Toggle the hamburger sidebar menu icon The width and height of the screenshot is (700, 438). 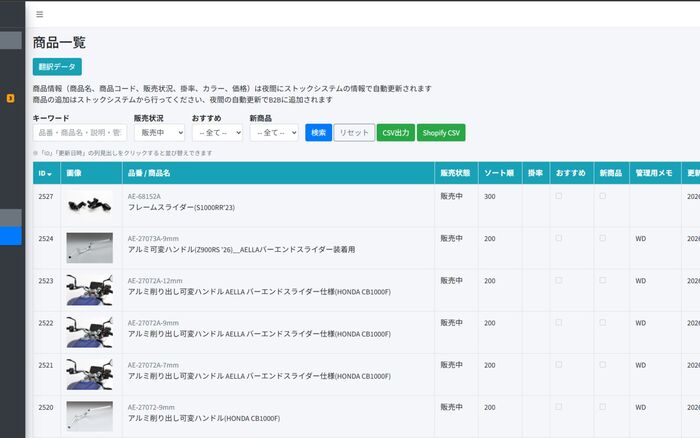pyautogui.click(x=40, y=14)
